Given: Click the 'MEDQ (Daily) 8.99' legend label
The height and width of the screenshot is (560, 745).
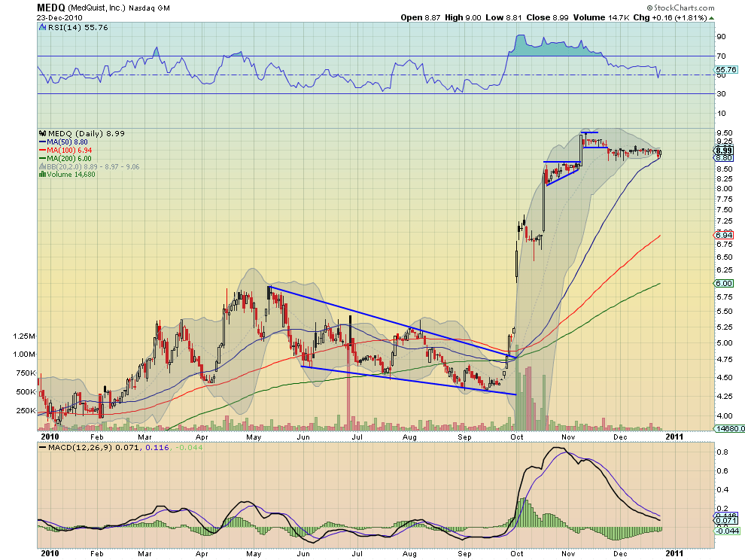Looking at the screenshot, I should pos(86,133).
